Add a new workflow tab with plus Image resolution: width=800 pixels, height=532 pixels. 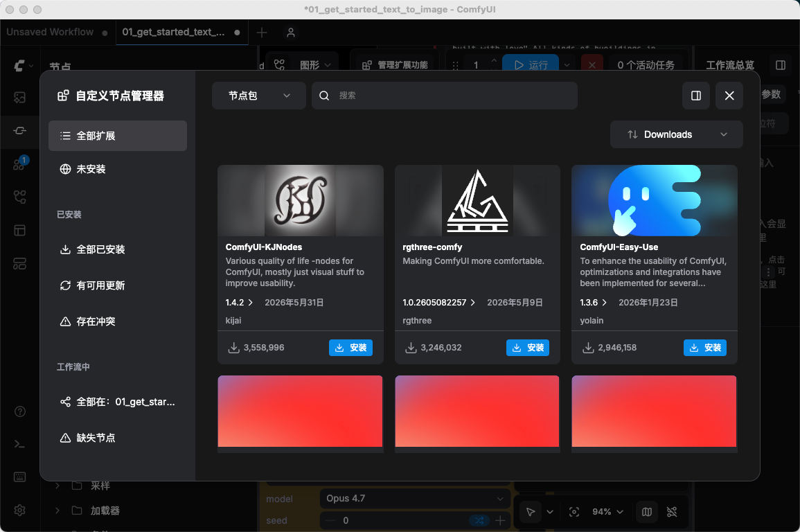262,33
